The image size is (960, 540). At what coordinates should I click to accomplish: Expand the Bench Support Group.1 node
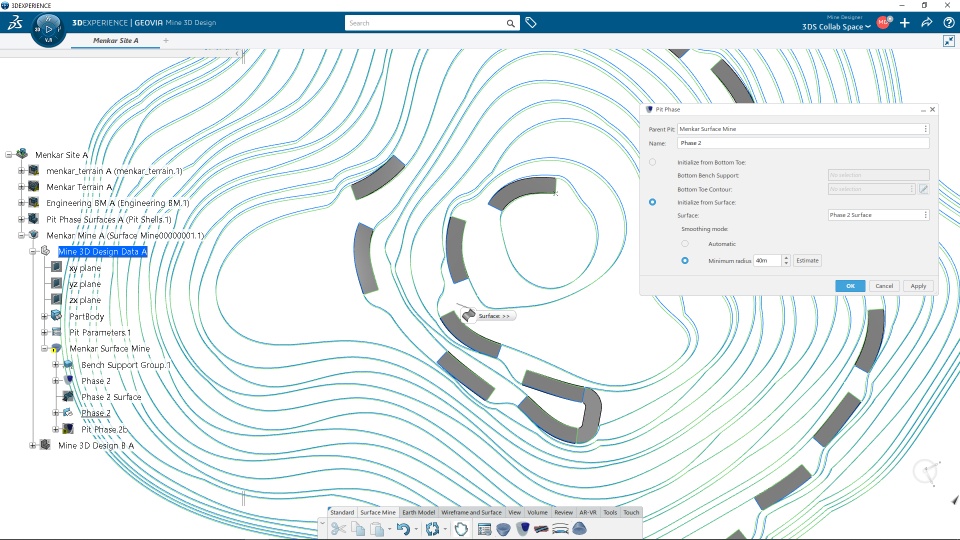coord(56,365)
